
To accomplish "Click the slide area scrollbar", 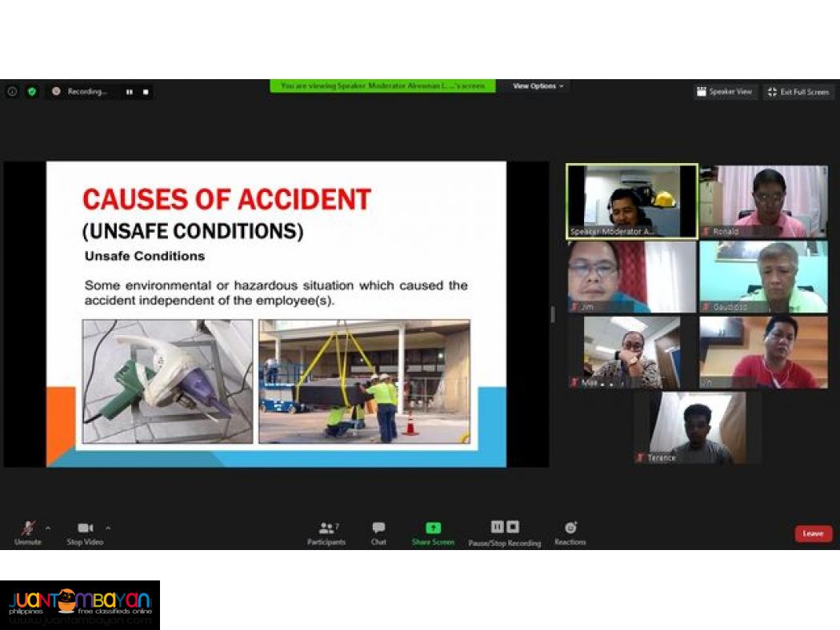I will click(553, 315).
